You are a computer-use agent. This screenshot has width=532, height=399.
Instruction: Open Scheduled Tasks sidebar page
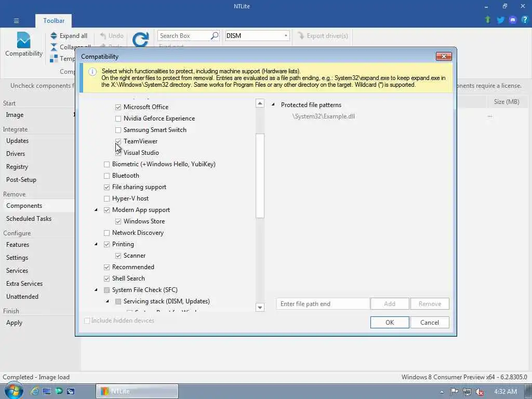[29, 219]
